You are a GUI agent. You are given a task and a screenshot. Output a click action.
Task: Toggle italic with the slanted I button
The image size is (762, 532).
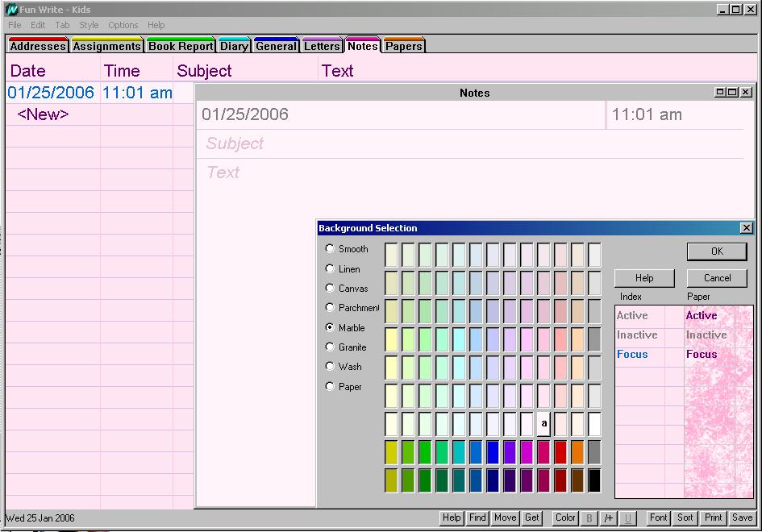tap(608, 518)
